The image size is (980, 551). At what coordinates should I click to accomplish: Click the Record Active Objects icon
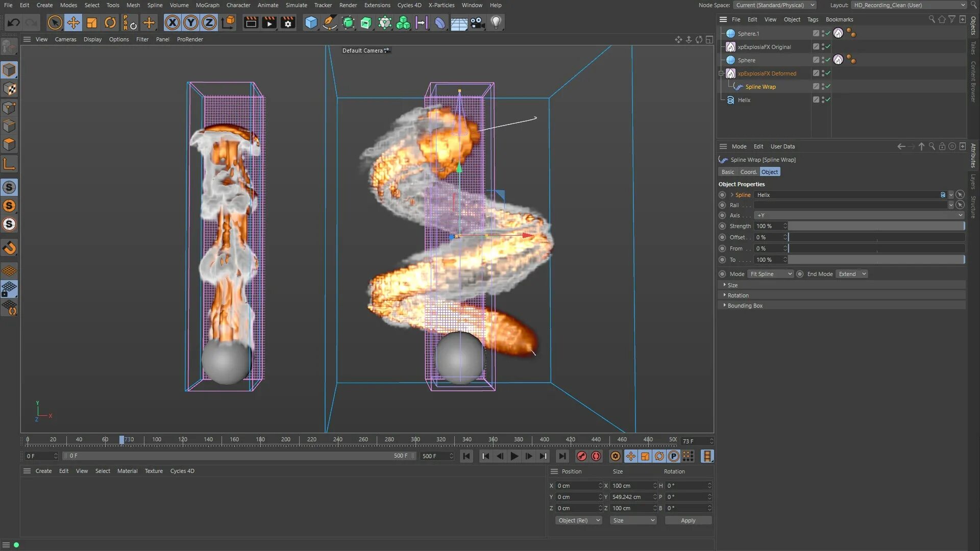click(581, 456)
